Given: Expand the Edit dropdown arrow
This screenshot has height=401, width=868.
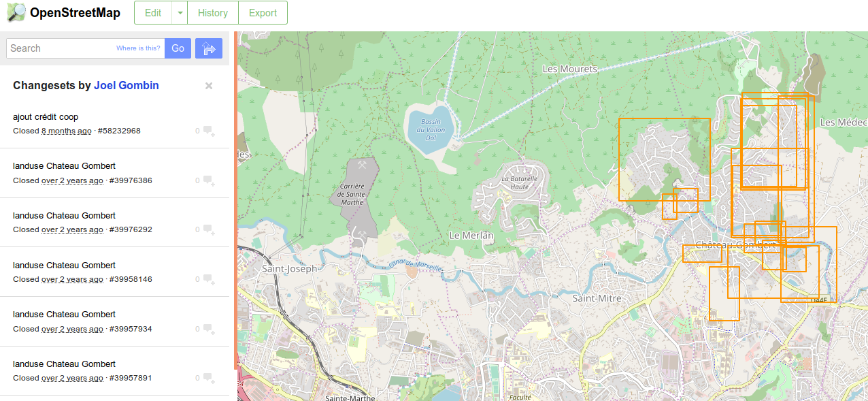Looking at the screenshot, I should [180, 13].
